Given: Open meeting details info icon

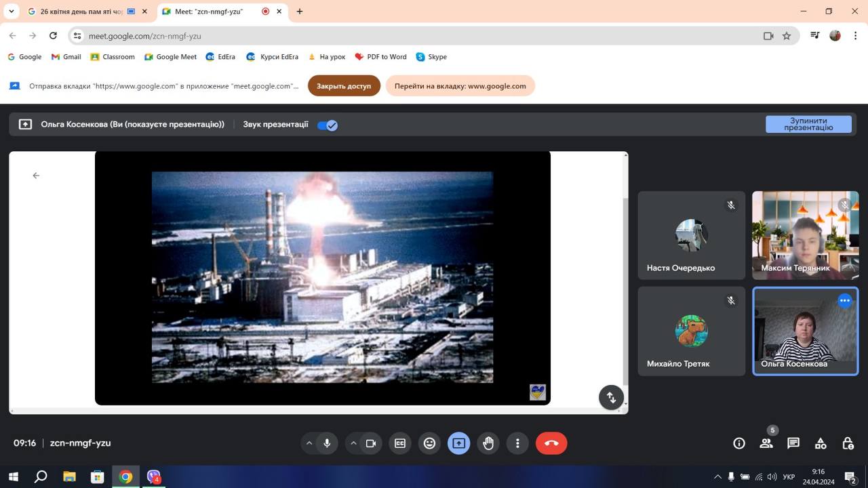Looking at the screenshot, I should [739, 443].
